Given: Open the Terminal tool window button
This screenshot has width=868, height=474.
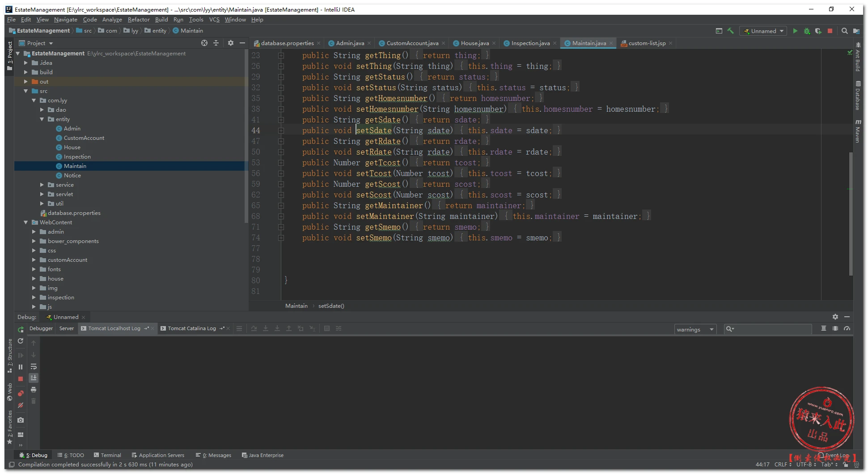Looking at the screenshot, I should click(107, 455).
